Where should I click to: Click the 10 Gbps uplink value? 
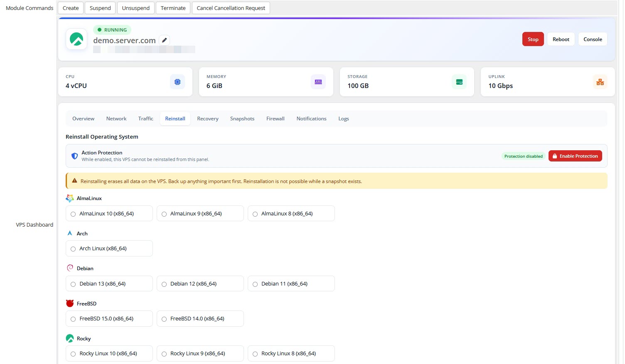point(500,86)
